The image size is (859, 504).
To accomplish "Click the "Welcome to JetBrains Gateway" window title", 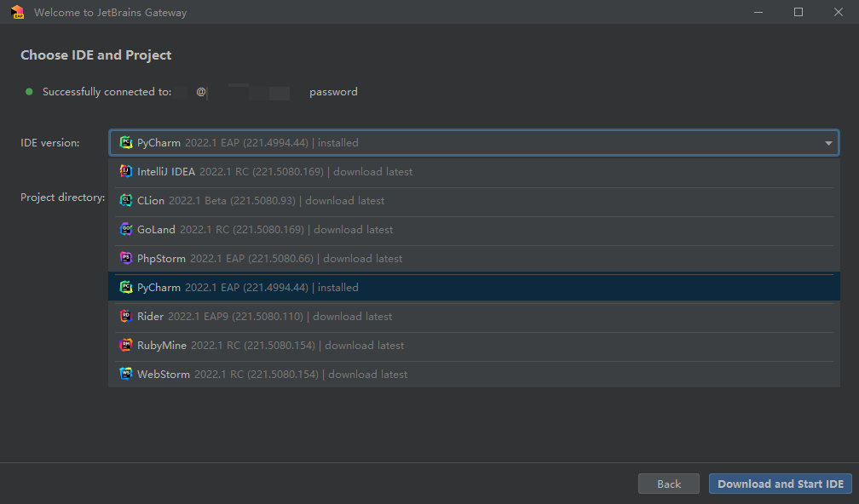I will (x=110, y=13).
